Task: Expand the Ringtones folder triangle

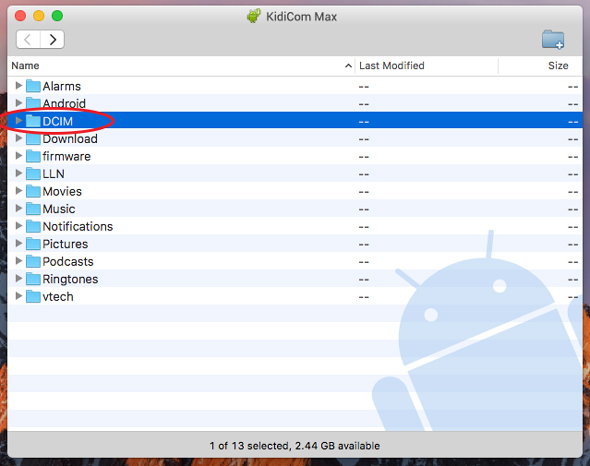Action: pyautogui.click(x=18, y=279)
